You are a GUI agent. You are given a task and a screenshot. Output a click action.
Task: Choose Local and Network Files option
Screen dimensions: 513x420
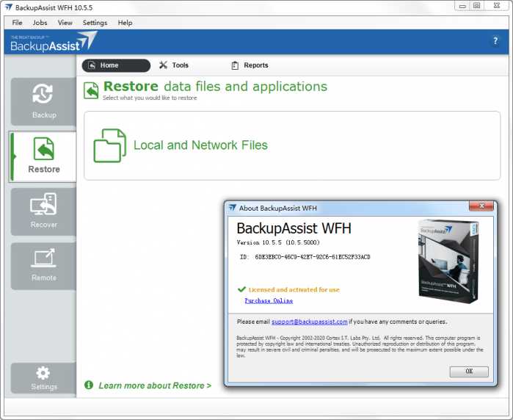(292, 145)
